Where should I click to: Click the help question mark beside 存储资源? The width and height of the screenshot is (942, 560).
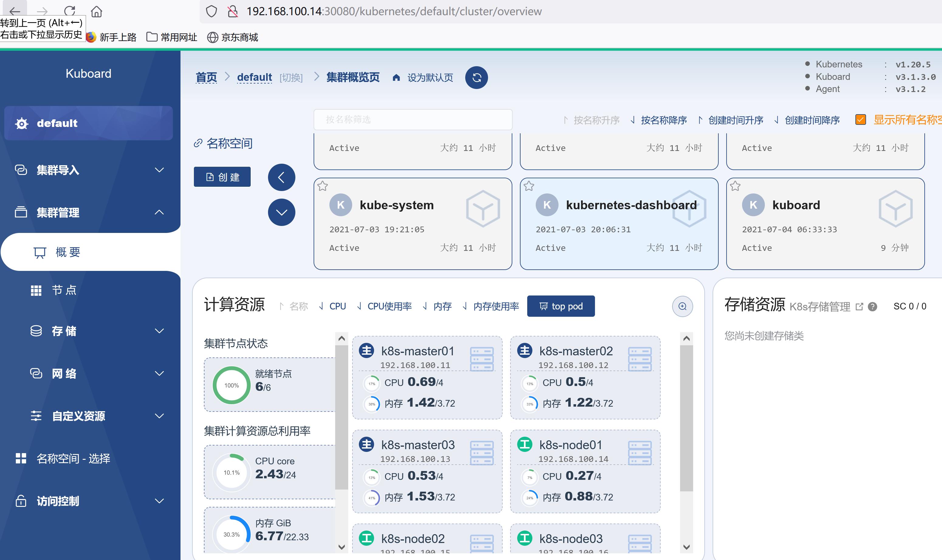[872, 306]
